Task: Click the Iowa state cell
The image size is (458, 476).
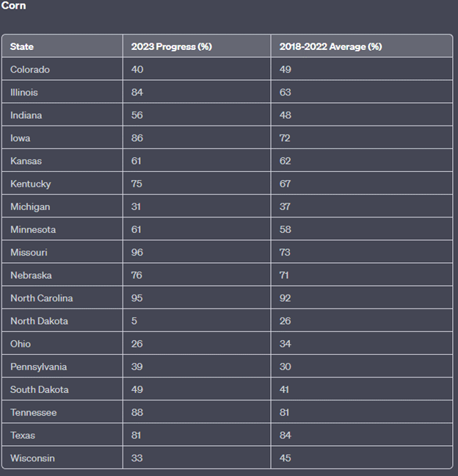Action: pos(21,138)
